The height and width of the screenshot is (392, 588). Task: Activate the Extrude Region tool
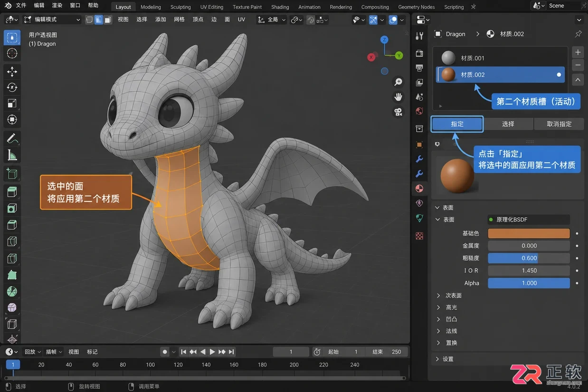tap(12, 192)
